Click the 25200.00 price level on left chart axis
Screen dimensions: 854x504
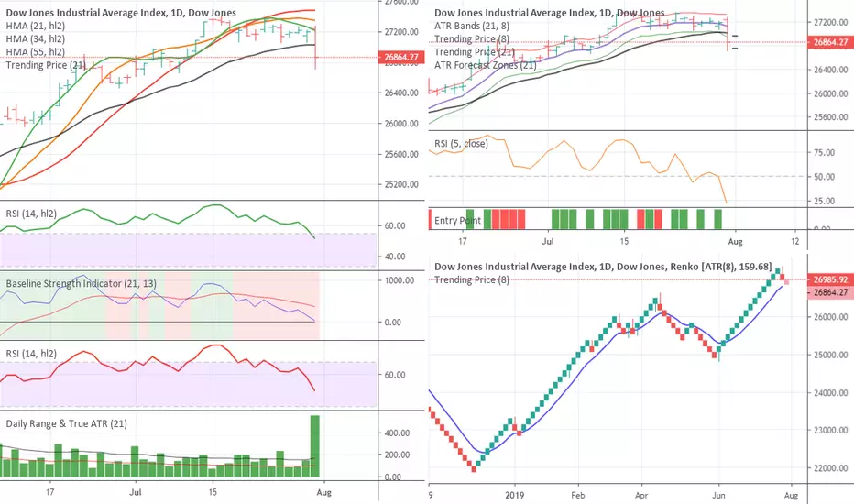pyautogui.click(x=401, y=184)
